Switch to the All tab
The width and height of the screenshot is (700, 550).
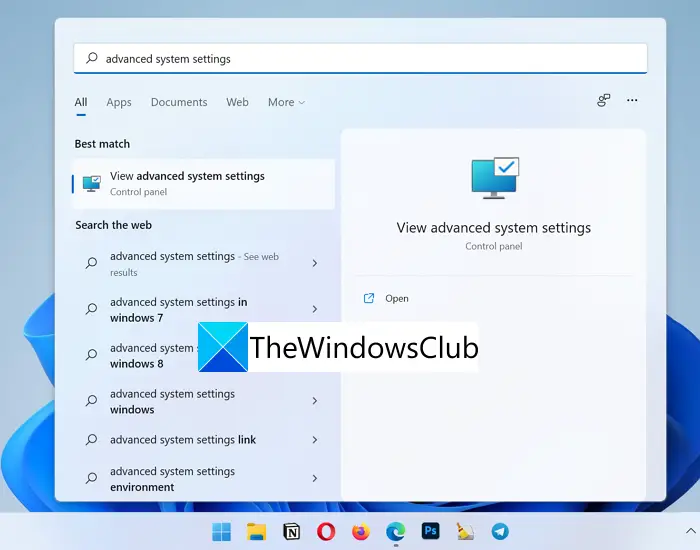point(81,102)
